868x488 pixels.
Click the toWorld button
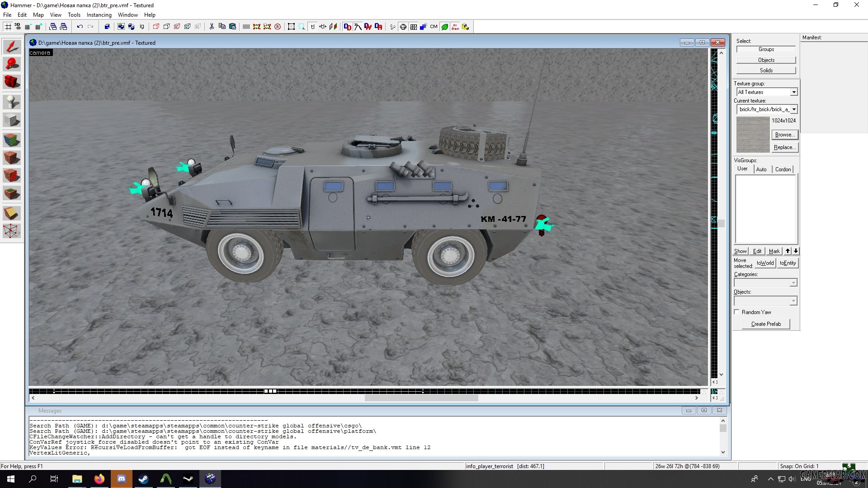click(765, 263)
